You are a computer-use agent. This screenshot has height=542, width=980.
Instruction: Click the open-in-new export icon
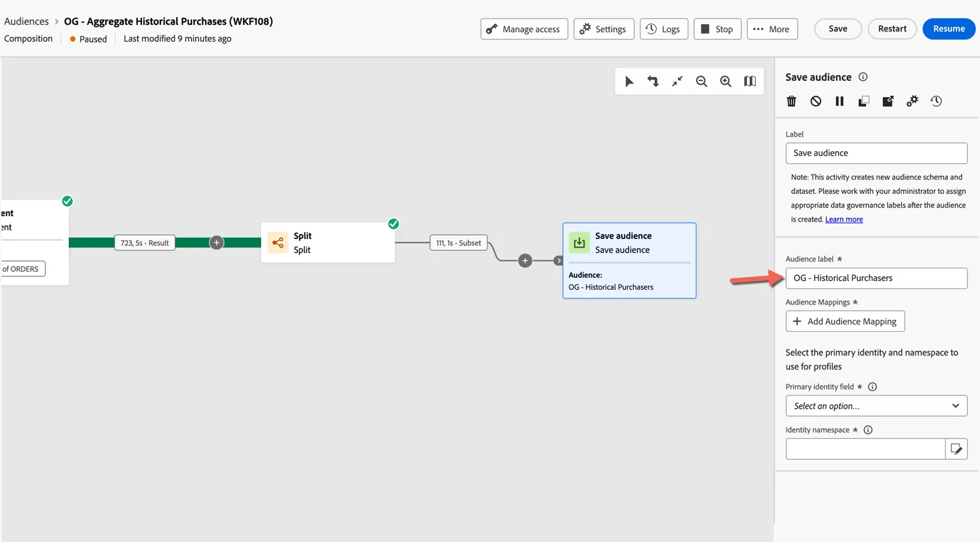point(888,101)
